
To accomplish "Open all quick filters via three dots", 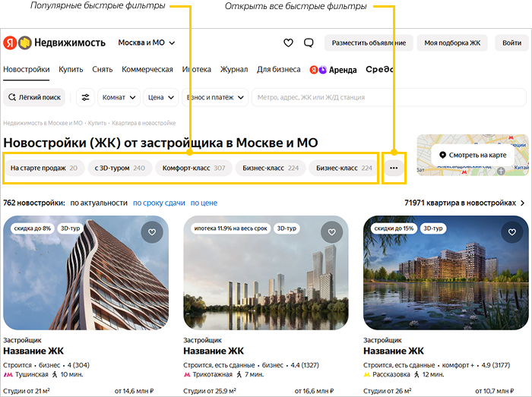I will click(x=394, y=168).
